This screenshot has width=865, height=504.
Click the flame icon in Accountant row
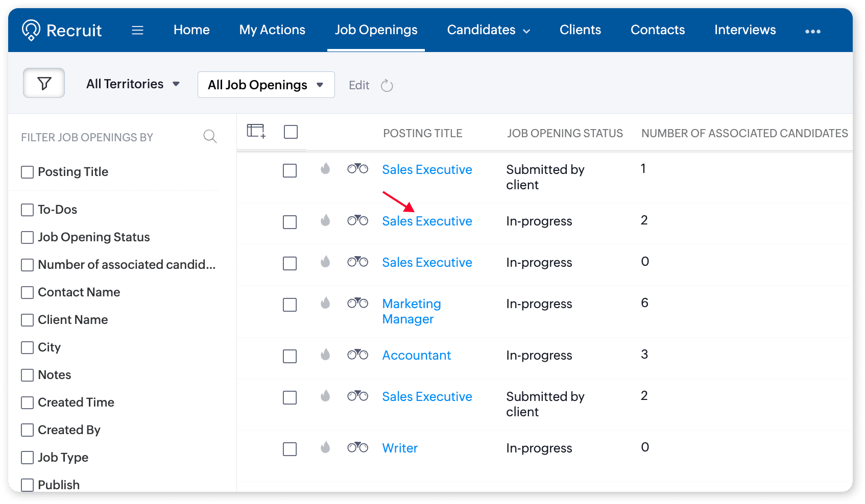point(325,355)
